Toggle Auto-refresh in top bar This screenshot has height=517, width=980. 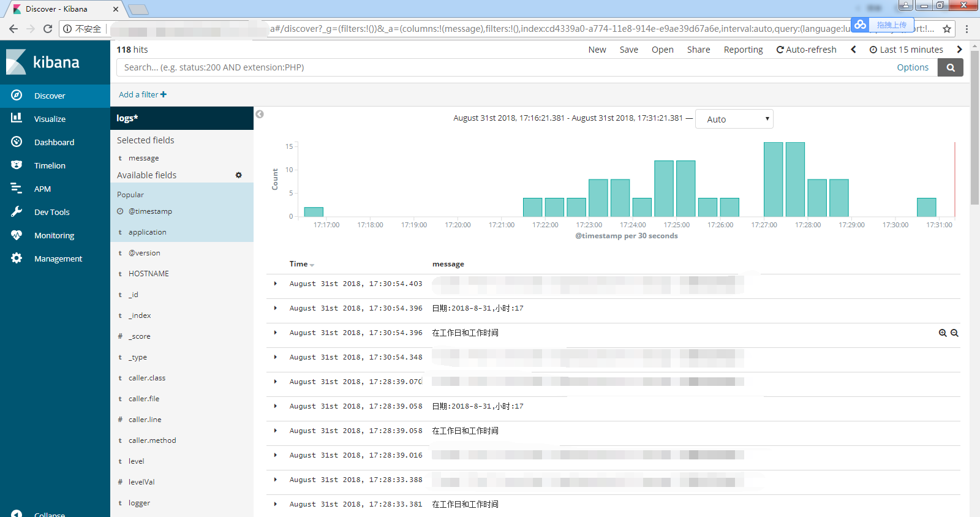(x=806, y=50)
